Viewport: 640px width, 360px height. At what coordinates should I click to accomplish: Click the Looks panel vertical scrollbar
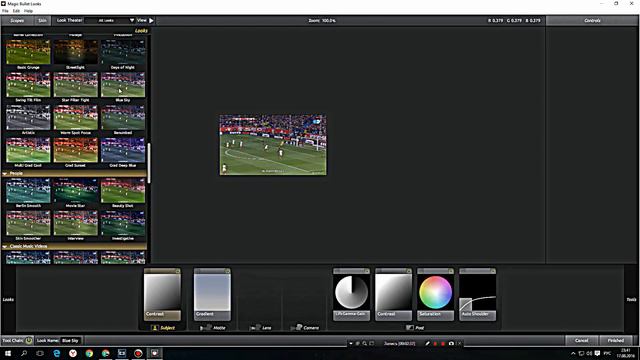click(149, 163)
